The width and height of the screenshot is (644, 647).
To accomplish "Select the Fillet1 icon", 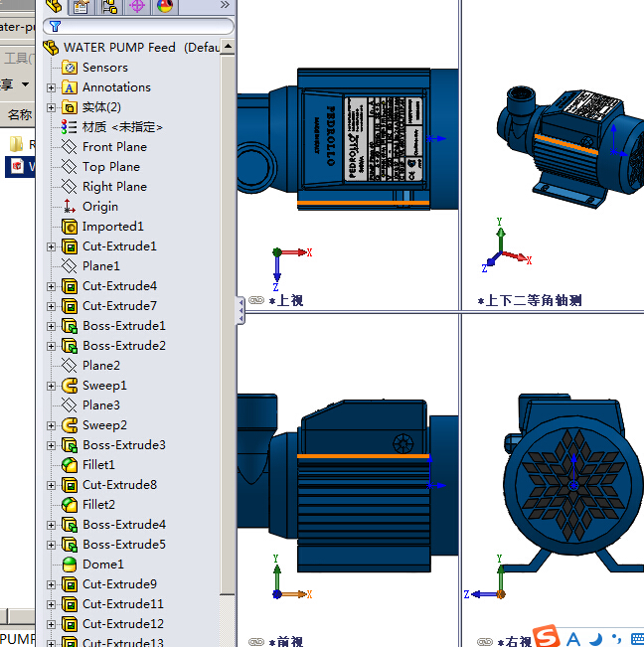I will [x=69, y=465].
